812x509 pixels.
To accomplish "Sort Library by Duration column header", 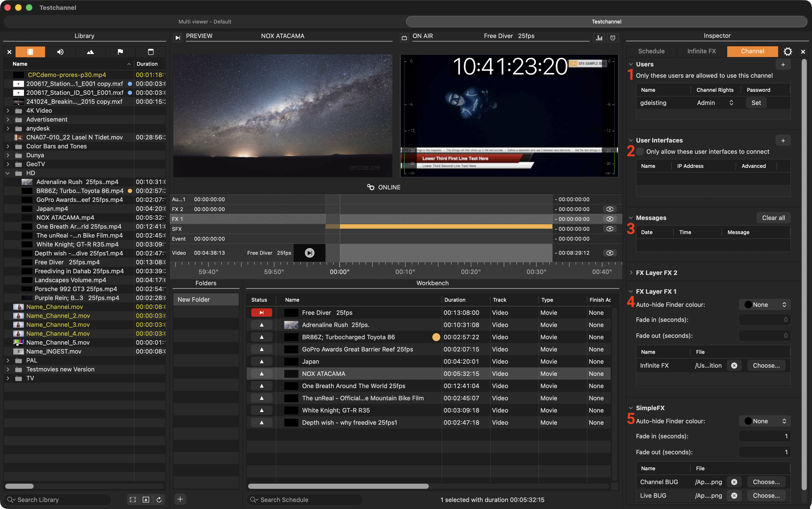I will pos(147,64).
